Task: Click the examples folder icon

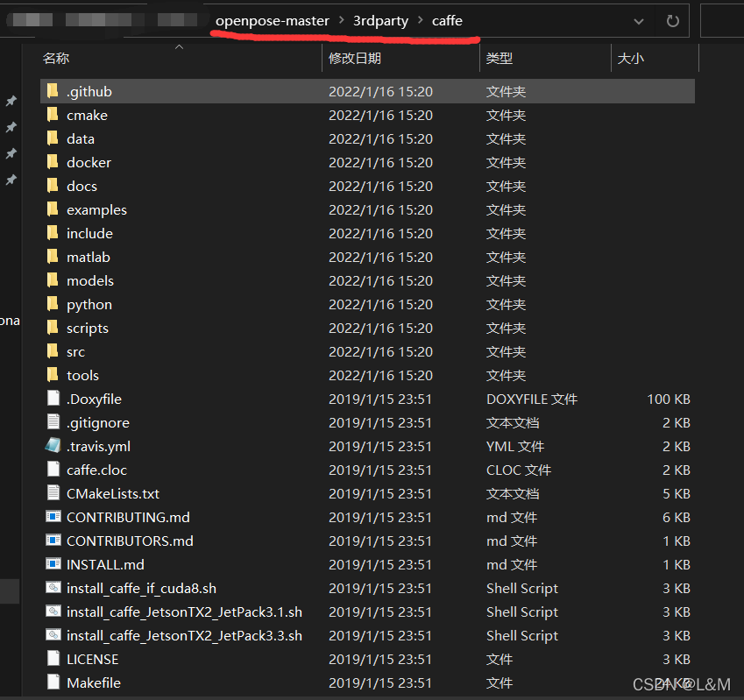Action: pyautogui.click(x=53, y=209)
